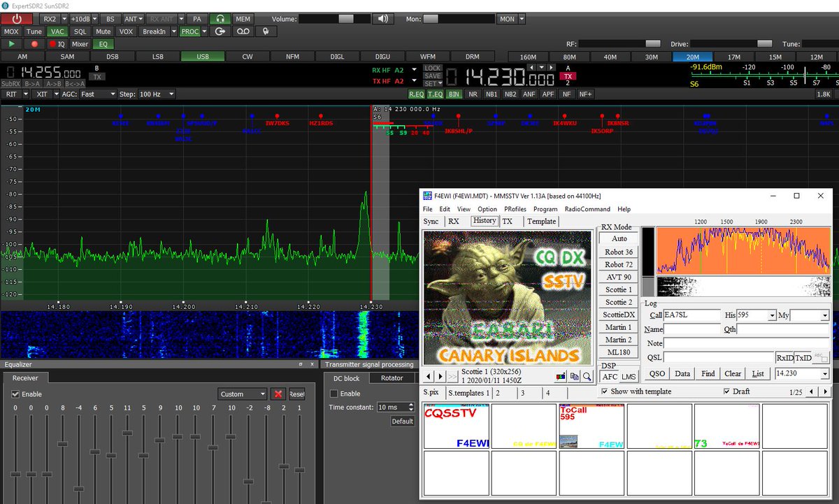Open the RX2 dropdown arrow
This screenshot has height=504, width=839.
click(64, 19)
